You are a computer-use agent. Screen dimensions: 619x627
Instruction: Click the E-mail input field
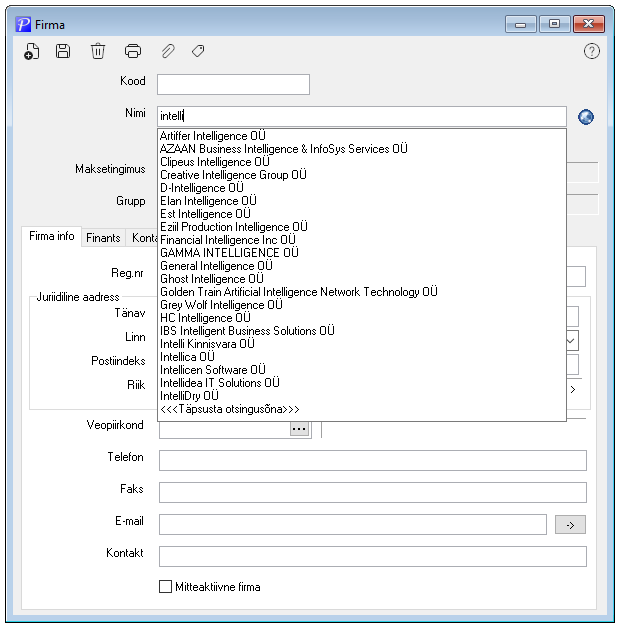click(x=353, y=524)
